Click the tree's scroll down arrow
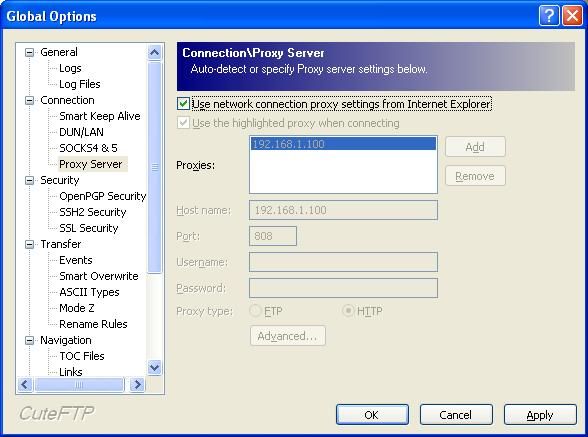Viewport: 588px width, 437px height. [x=154, y=367]
